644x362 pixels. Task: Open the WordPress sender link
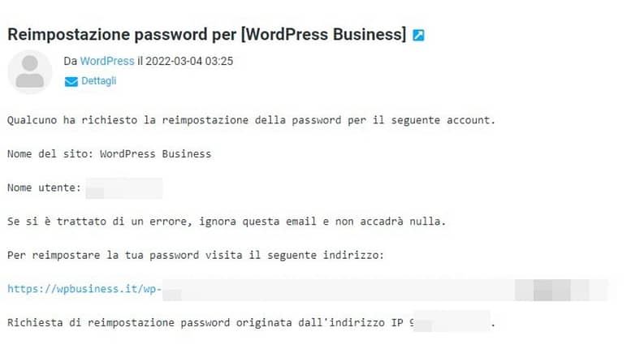coord(107,61)
